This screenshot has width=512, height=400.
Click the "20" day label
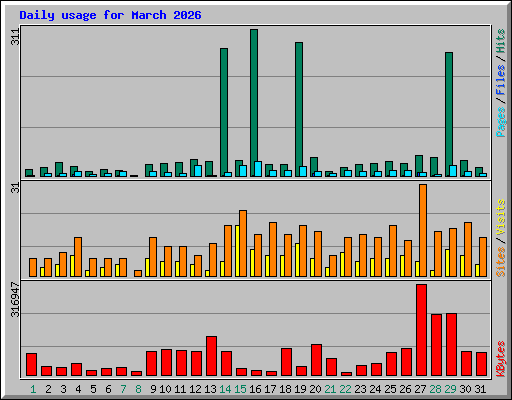point(315,389)
